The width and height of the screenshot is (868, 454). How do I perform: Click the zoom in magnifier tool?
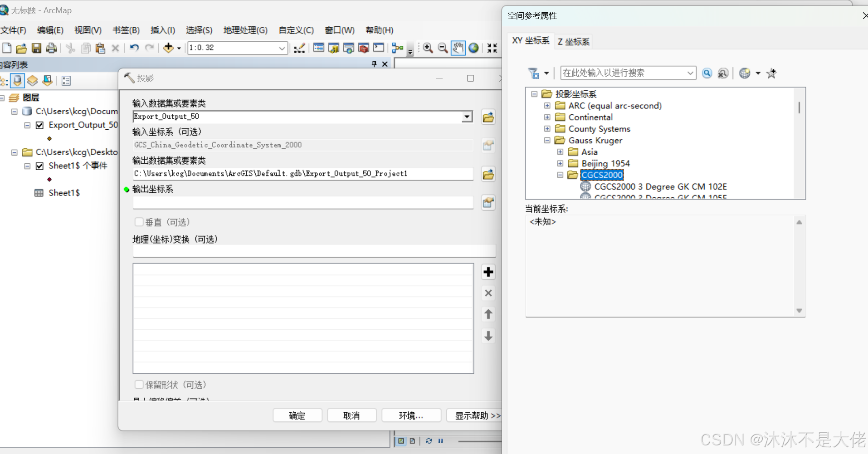pyautogui.click(x=428, y=48)
